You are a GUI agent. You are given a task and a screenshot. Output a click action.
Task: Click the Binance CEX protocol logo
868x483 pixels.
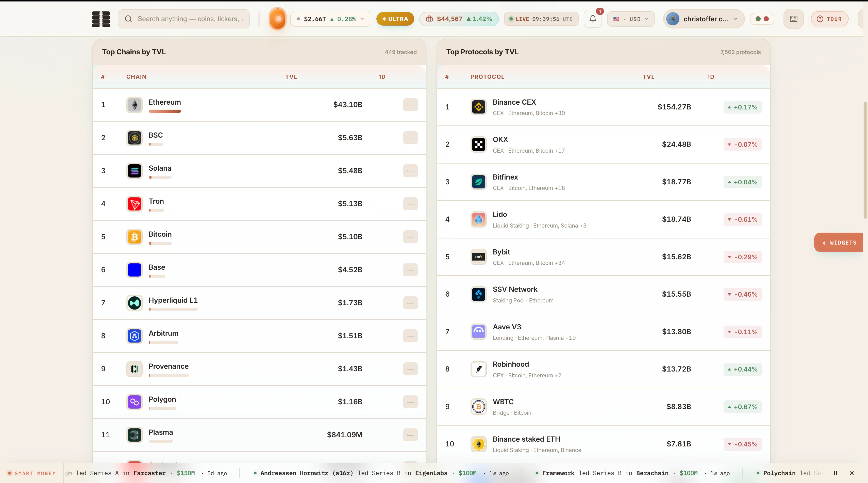(478, 107)
